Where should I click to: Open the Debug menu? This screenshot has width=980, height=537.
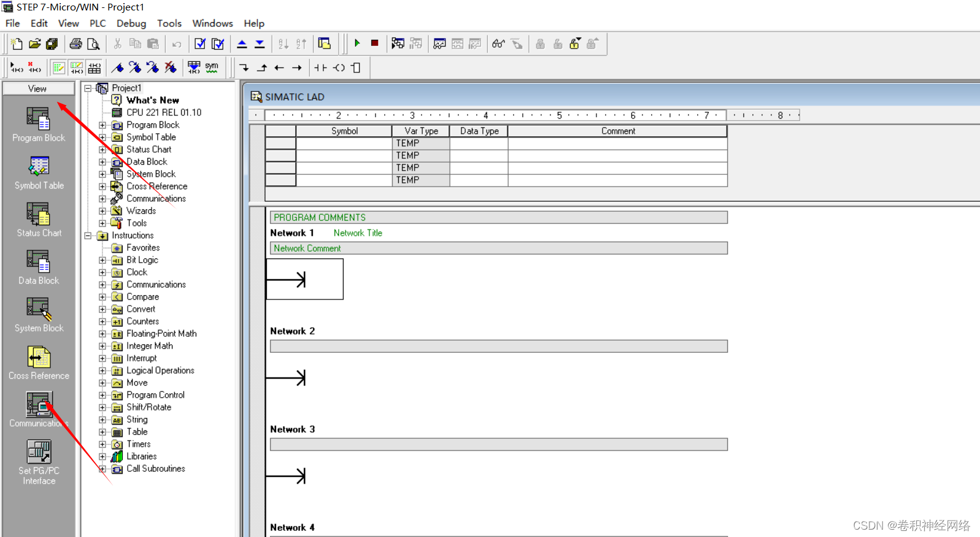131,23
